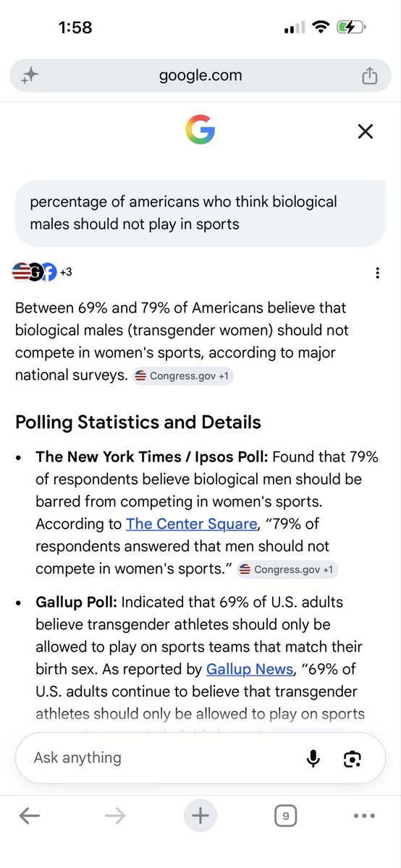
Task: Open the browser more menu (three dots)
Action: coord(365,816)
